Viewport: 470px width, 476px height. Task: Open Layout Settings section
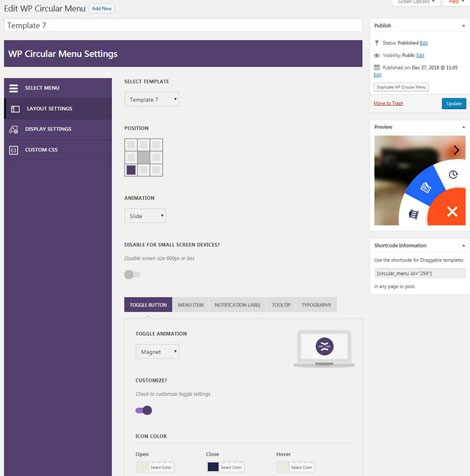58,109
